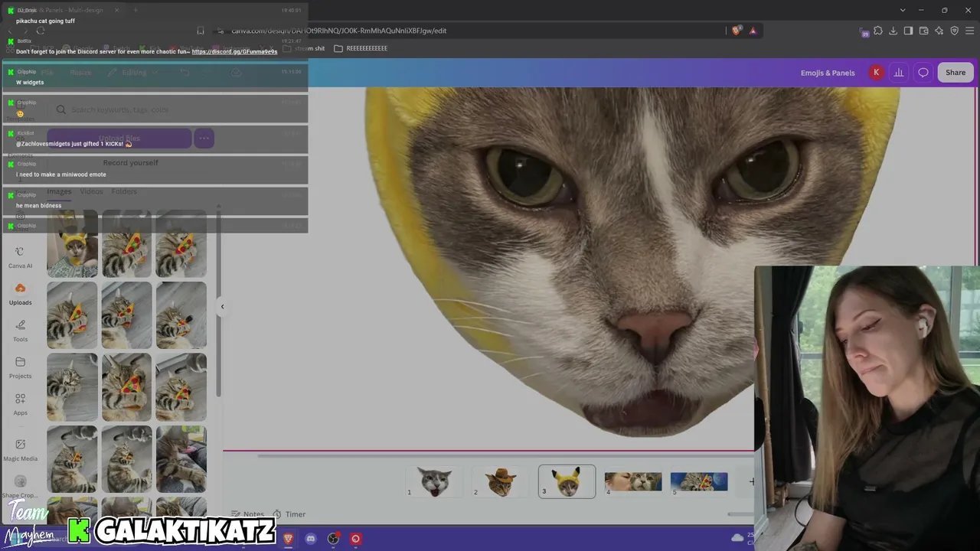Image resolution: width=980 pixels, height=551 pixels.
Task: Open the browser extensions puzzle icon
Action: point(878,31)
